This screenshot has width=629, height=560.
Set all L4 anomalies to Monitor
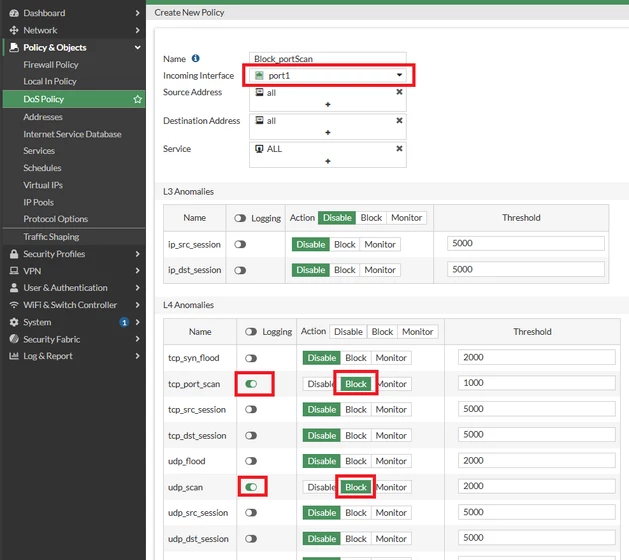pyautogui.click(x=418, y=332)
